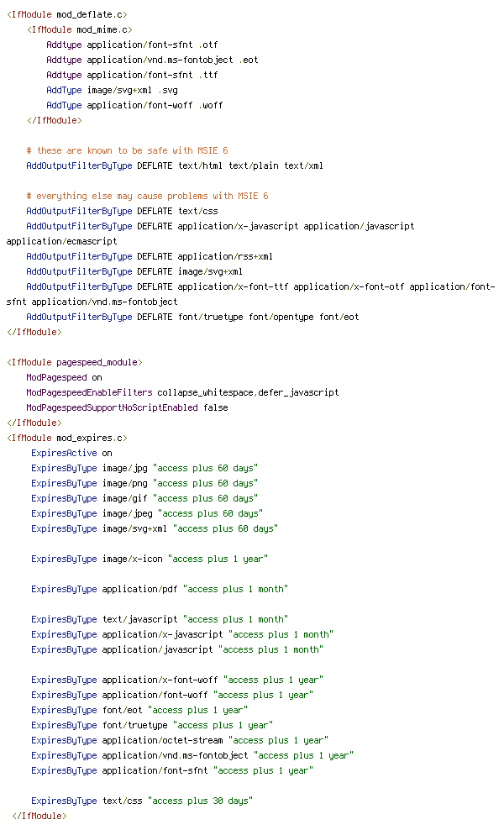Click ExpiresByType image/x-icon 1 year line
This screenshot has width=504, height=830.
(150, 559)
